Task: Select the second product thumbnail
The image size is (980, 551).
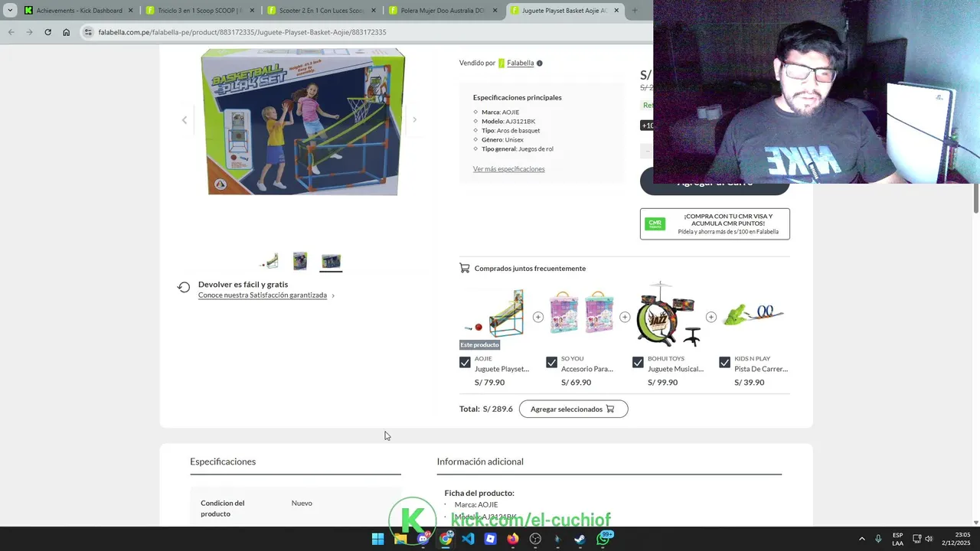Action: [300, 261]
